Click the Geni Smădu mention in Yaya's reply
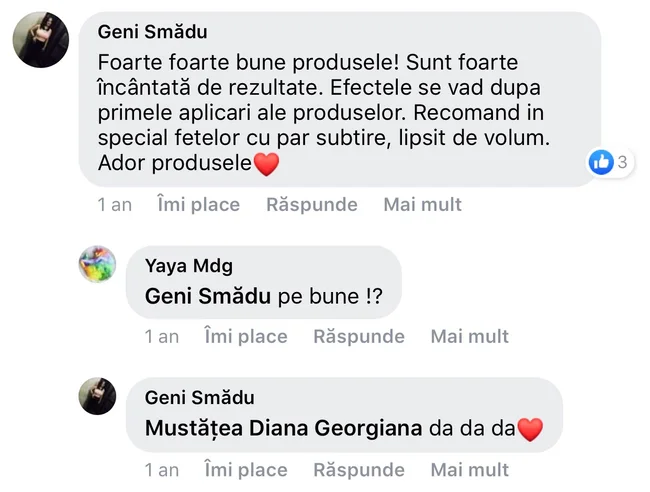The width and height of the screenshot is (650, 492). point(208,296)
